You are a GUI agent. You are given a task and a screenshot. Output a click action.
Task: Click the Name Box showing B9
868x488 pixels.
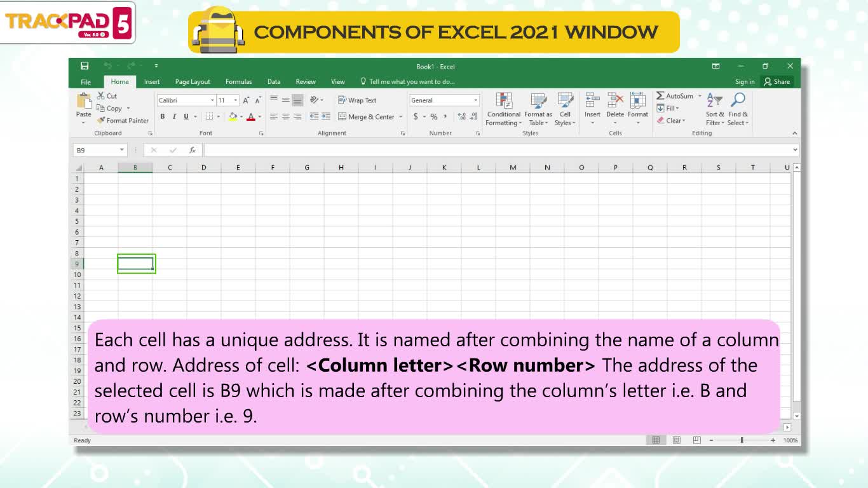[x=100, y=151]
